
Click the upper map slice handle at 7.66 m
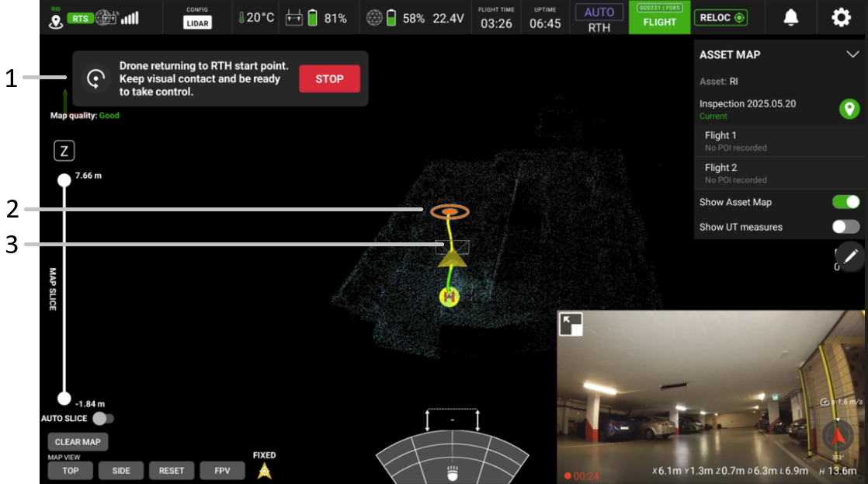coord(64,180)
